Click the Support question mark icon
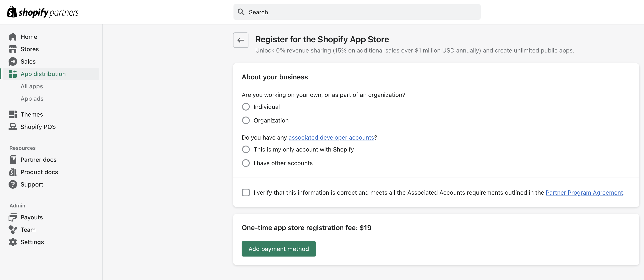 click(13, 184)
